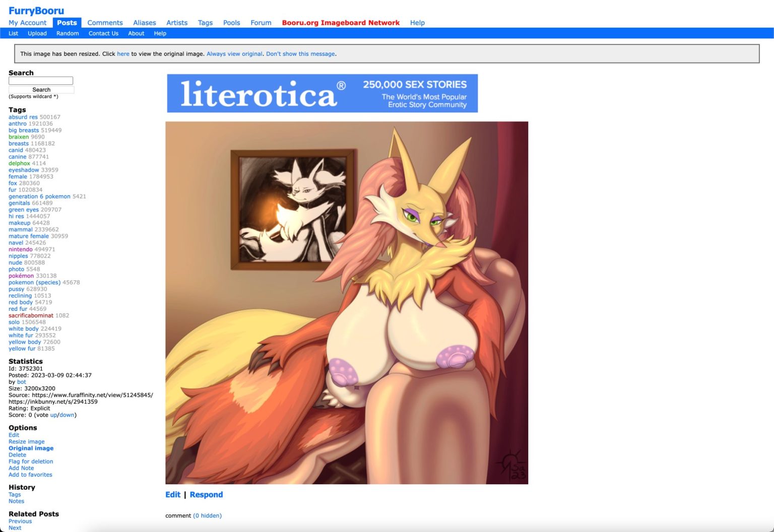Vote 'down' on the post score
The height and width of the screenshot is (532, 774).
click(67, 415)
